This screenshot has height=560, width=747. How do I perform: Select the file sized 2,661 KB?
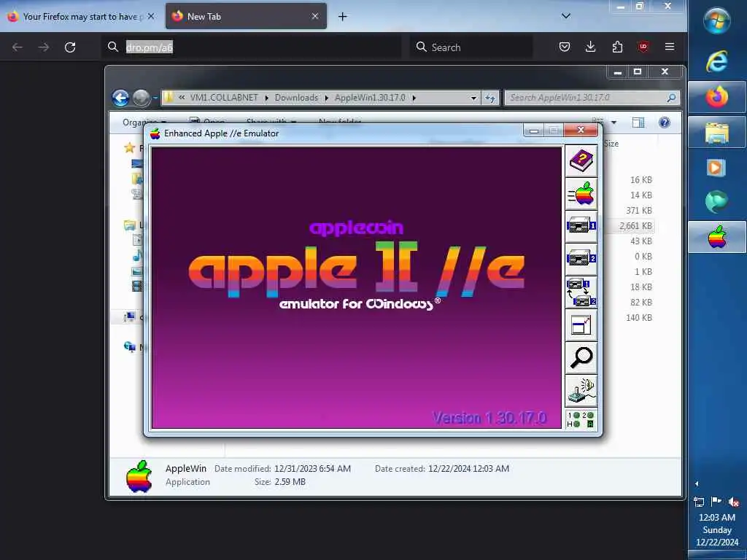click(635, 226)
